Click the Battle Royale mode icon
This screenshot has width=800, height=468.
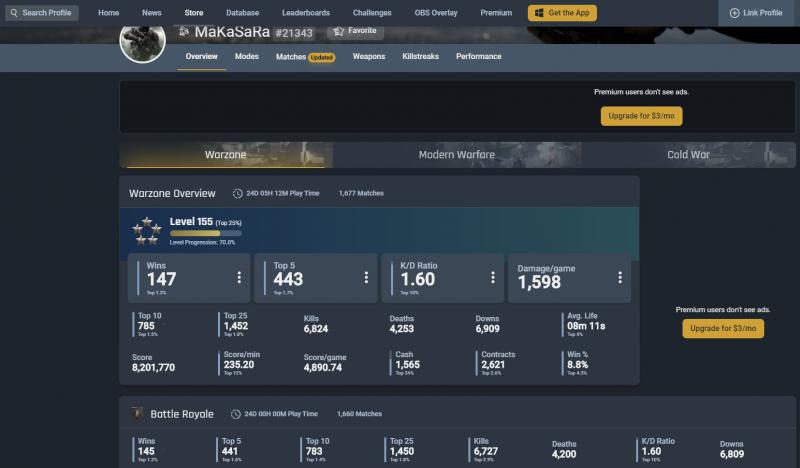[x=137, y=413]
